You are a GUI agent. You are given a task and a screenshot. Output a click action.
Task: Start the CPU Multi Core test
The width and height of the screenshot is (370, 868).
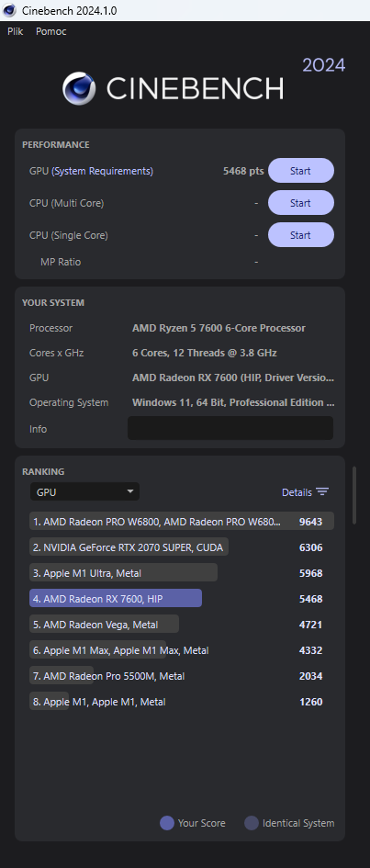[x=301, y=203]
